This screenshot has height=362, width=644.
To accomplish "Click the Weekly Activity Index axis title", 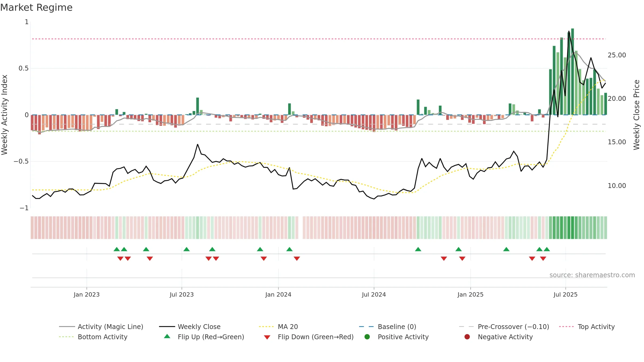I will tap(4, 115).
